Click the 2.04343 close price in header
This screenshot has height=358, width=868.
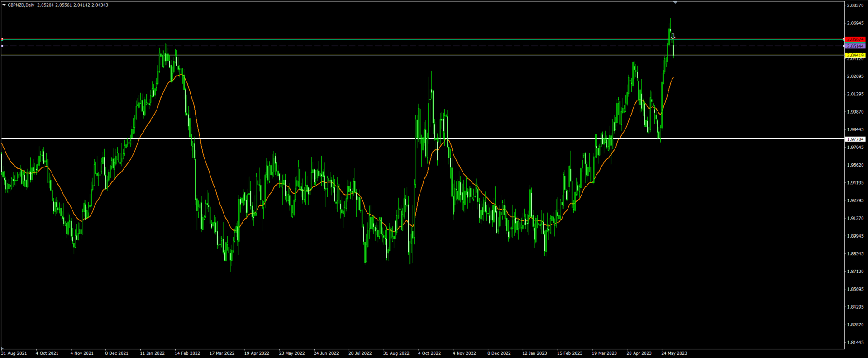pyautogui.click(x=100, y=5)
